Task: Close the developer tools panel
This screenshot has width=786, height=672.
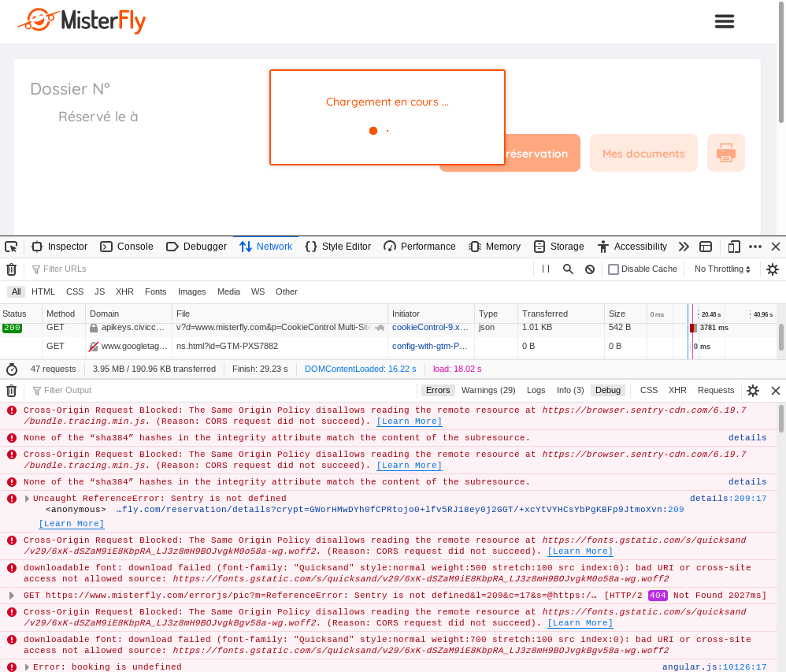Action: [x=776, y=247]
